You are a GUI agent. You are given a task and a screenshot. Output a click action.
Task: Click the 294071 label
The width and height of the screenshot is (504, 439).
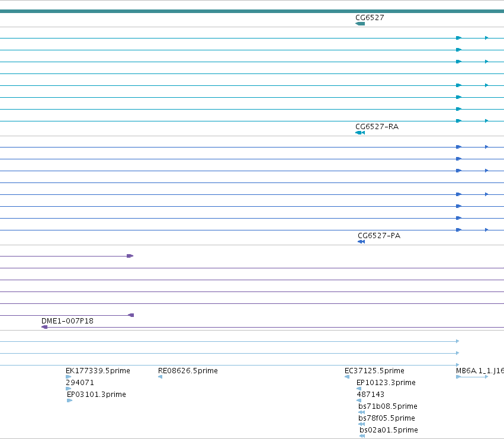(x=80, y=382)
